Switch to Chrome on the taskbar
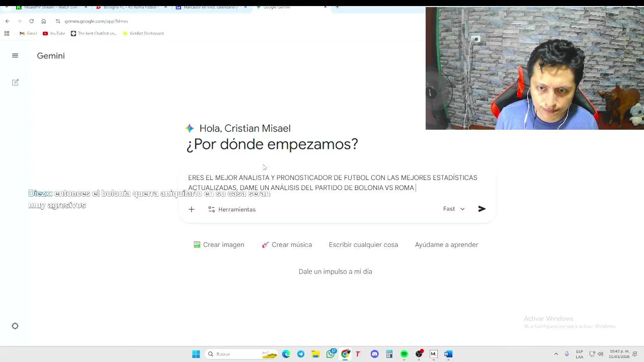Image resolution: width=644 pixels, height=362 pixels. tap(345, 354)
